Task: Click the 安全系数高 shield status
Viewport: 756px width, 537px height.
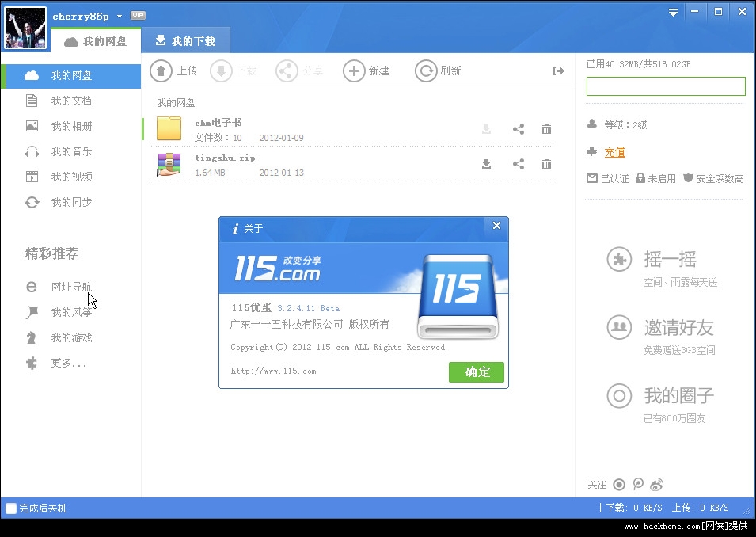Action: point(713,178)
